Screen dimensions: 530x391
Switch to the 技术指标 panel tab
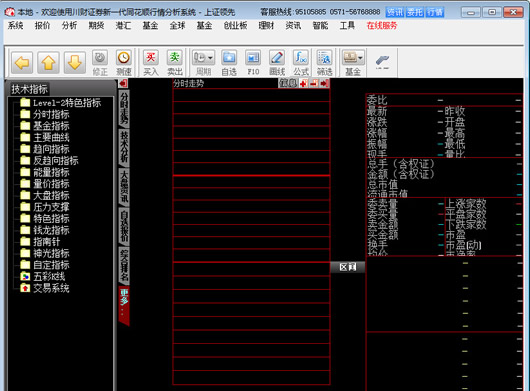point(29,89)
